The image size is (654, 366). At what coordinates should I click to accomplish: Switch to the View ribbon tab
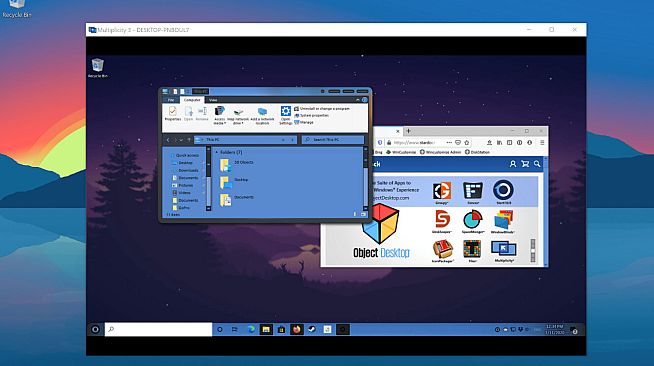213,100
